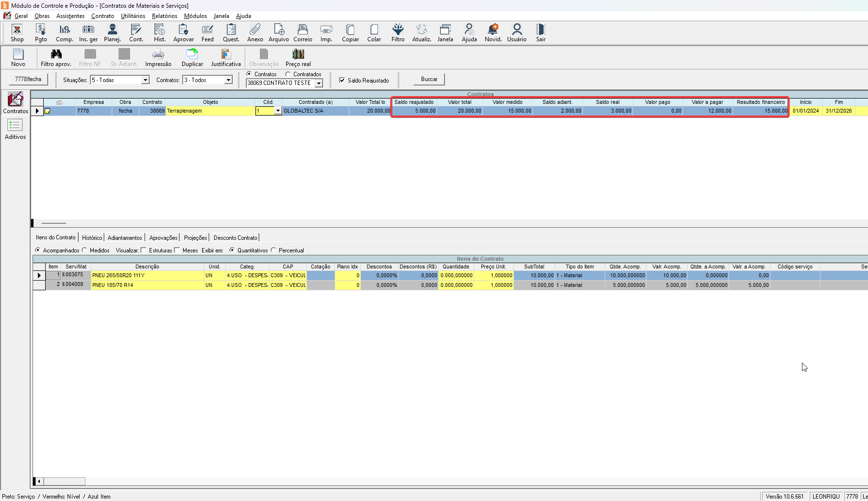
Task: Expand the Situações dropdown
Action: click(145, 80)
